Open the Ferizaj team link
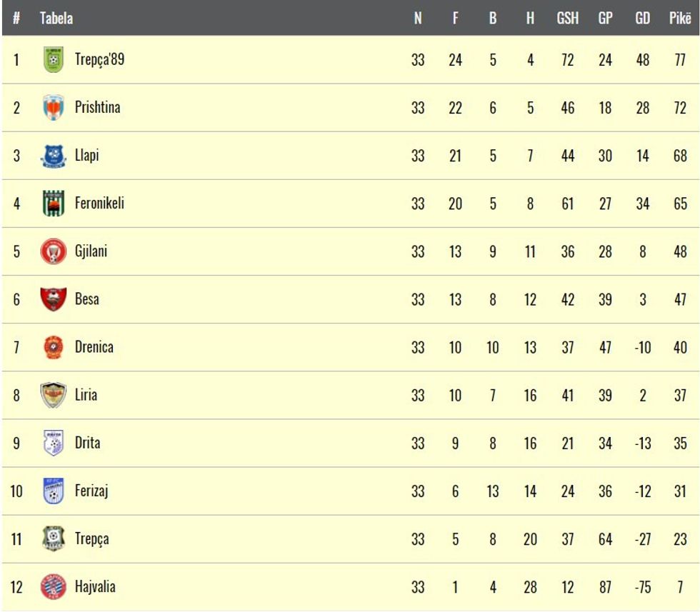Viewport: 700px width, 612px height. coord(91,491)
